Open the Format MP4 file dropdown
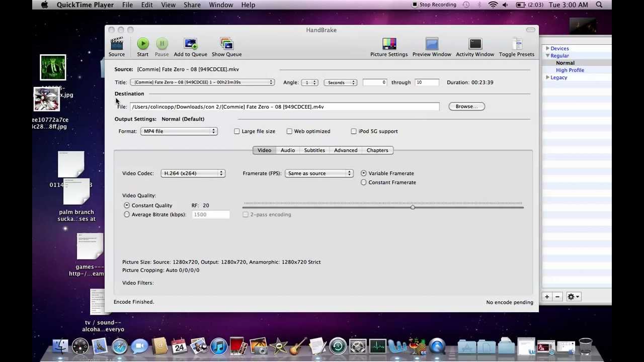Image resolution: width=644 pixels, height=362 pixels. click(179, 131)
